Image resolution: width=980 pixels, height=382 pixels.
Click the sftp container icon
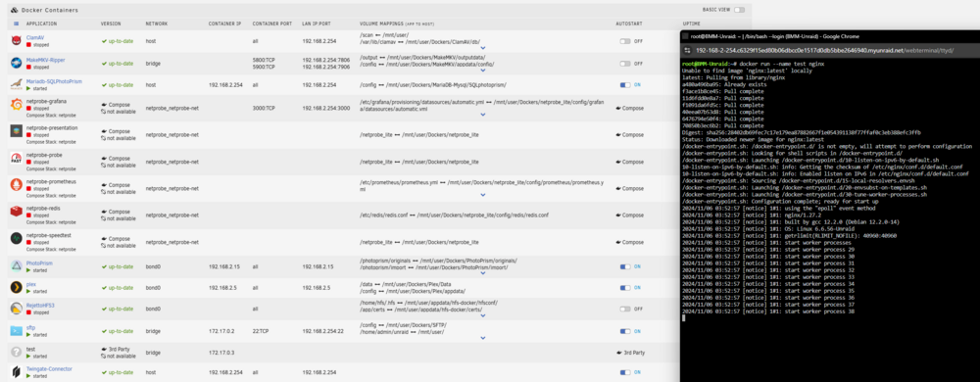(x=17, y=330)
